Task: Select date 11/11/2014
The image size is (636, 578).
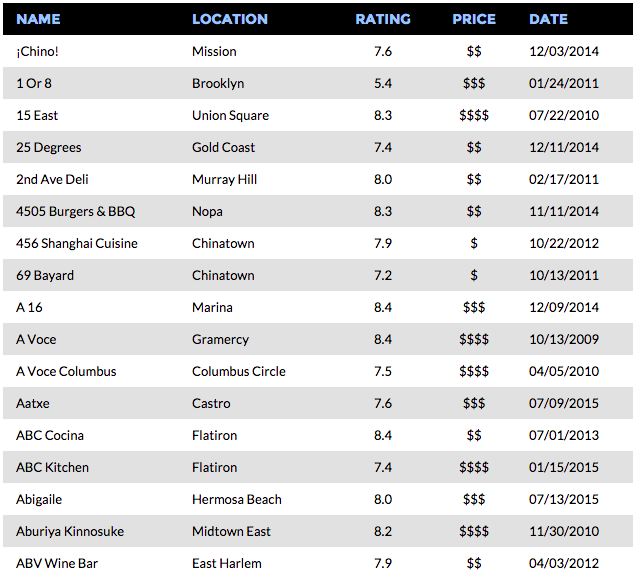Action: [564, 211]
